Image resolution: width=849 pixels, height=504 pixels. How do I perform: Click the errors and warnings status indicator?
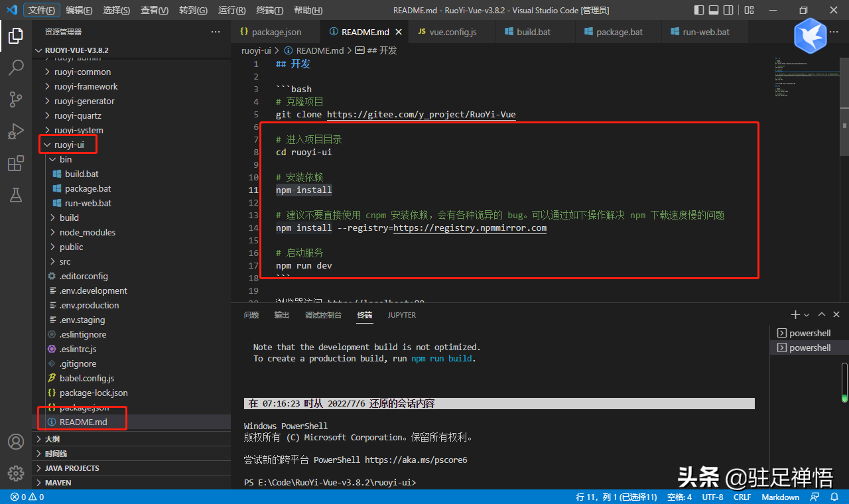[27, 497]
